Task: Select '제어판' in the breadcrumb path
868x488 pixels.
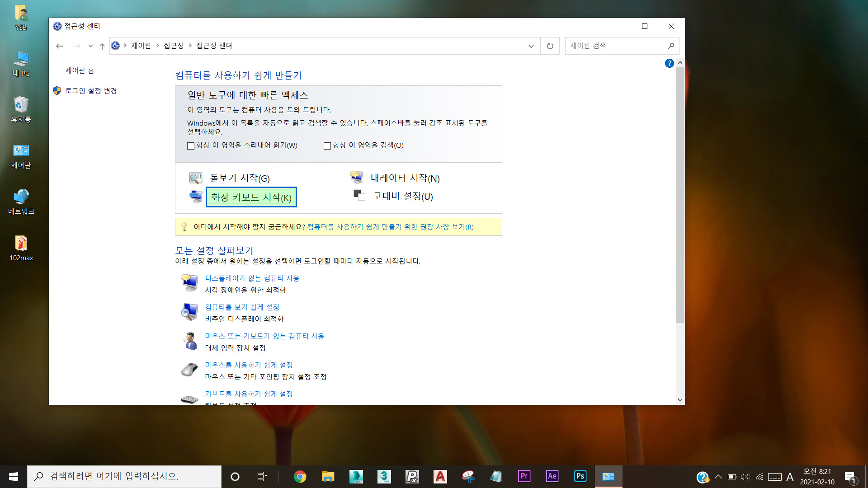Action: click(141, 46)
